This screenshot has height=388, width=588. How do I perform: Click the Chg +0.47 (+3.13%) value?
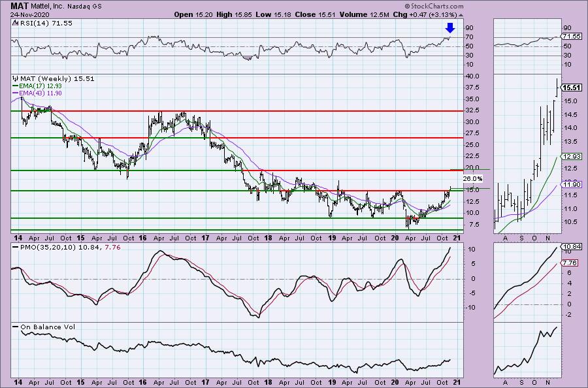pos(425,14)
